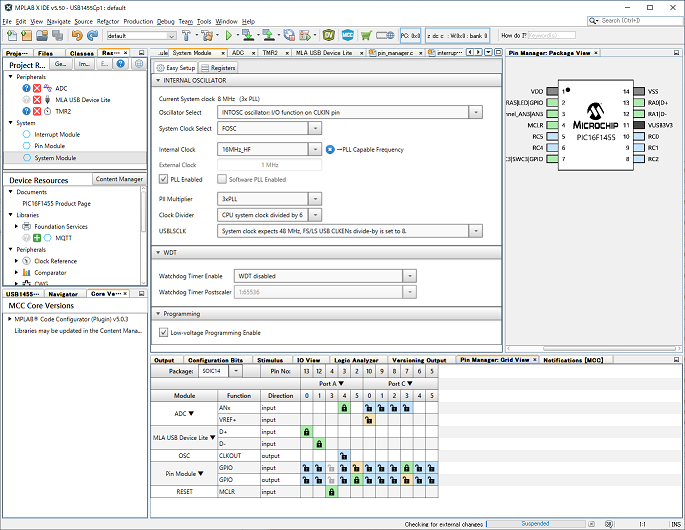The width and height of the screenshot is (685, 530).
Task: Toggle Low-voltage Programming Enable checkbox
Action: [x=163, y=333]
